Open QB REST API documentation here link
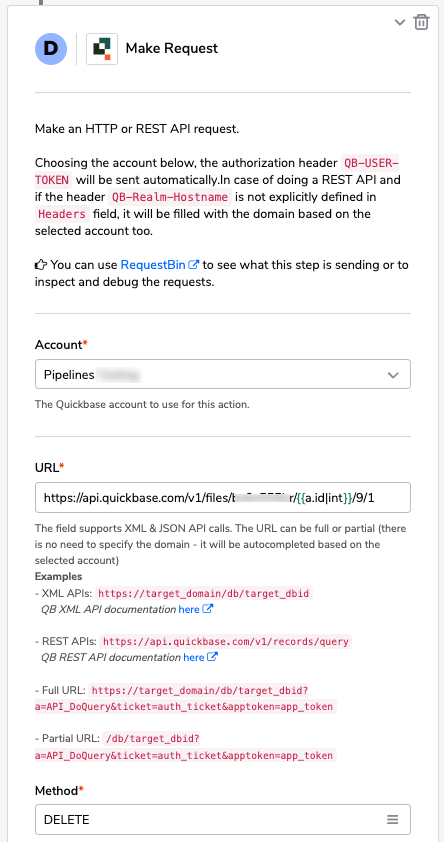The image size is (444, 842). [193, 657]
